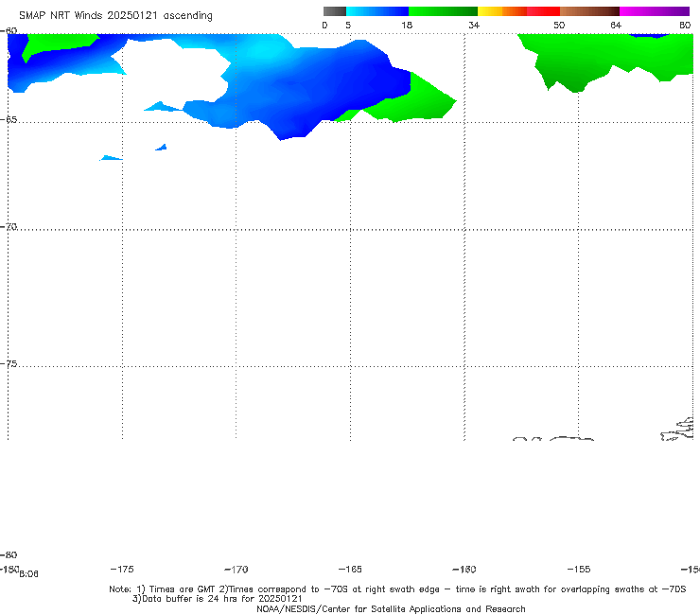Click the colorbar label '50'

click(559, 25)
